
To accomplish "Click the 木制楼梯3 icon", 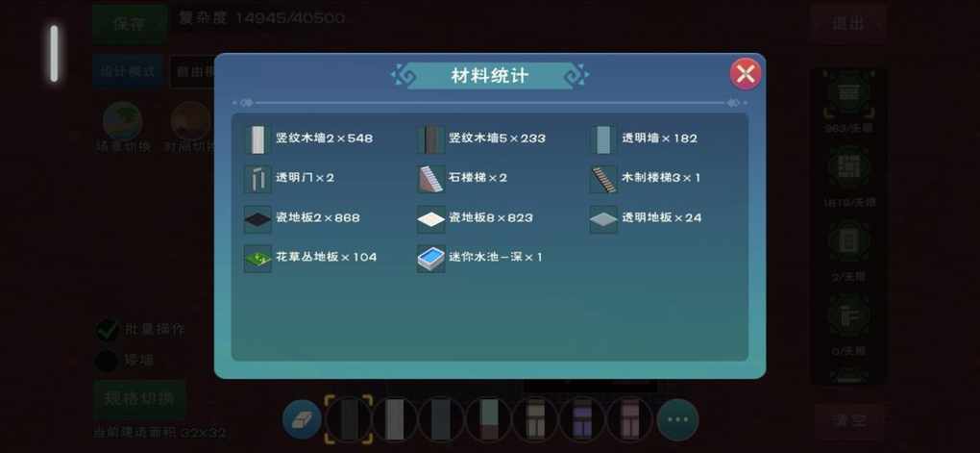I will (x=603, y=178).
